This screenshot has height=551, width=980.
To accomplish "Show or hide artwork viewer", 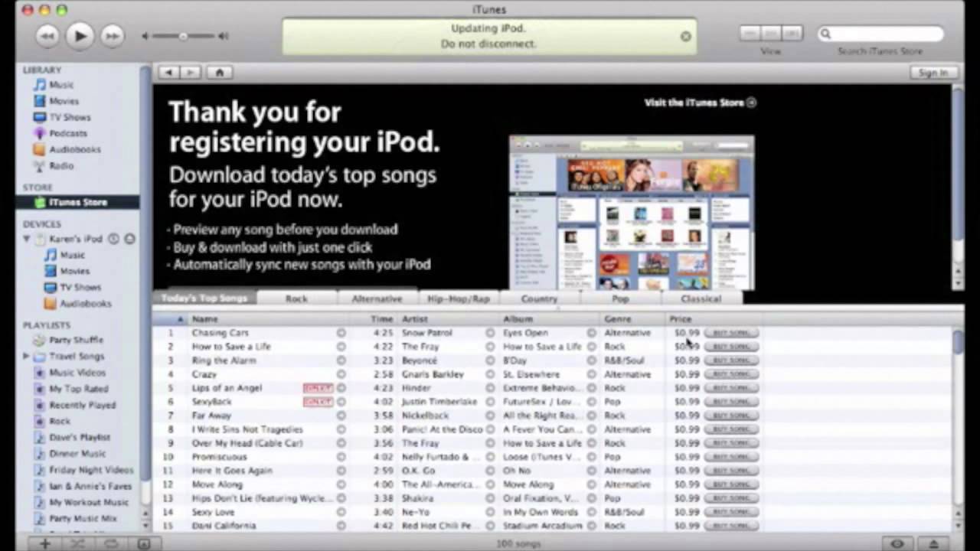I will [143, 543].
